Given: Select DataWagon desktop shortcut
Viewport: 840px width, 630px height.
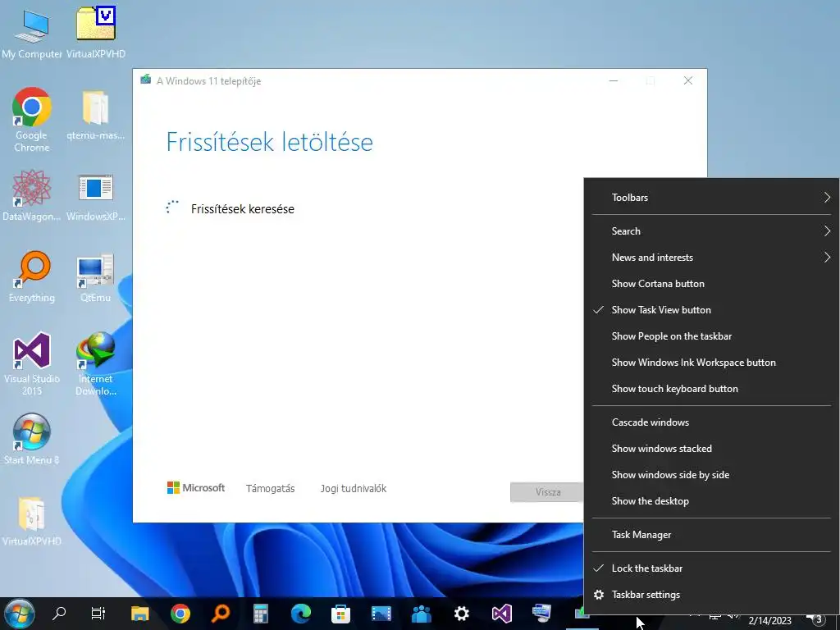Looking at the screenshot, I should pyautogui.click(x=32, y=195).
